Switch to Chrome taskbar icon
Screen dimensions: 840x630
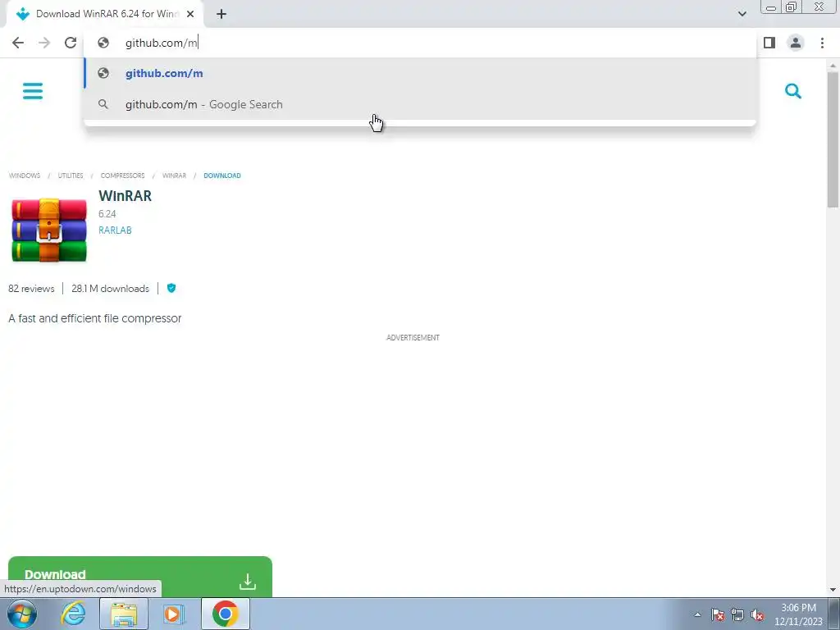point(226,614)
